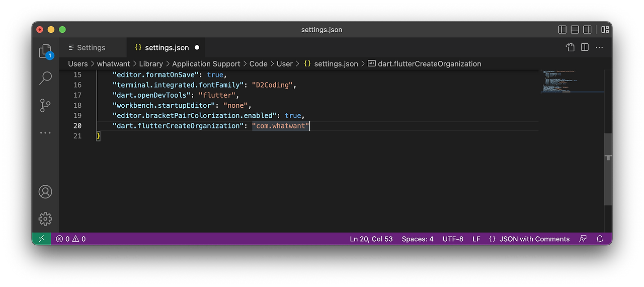Switch to the Settings tab
Image resolution: width=644 pixels, height=287 pixels.
91,48
